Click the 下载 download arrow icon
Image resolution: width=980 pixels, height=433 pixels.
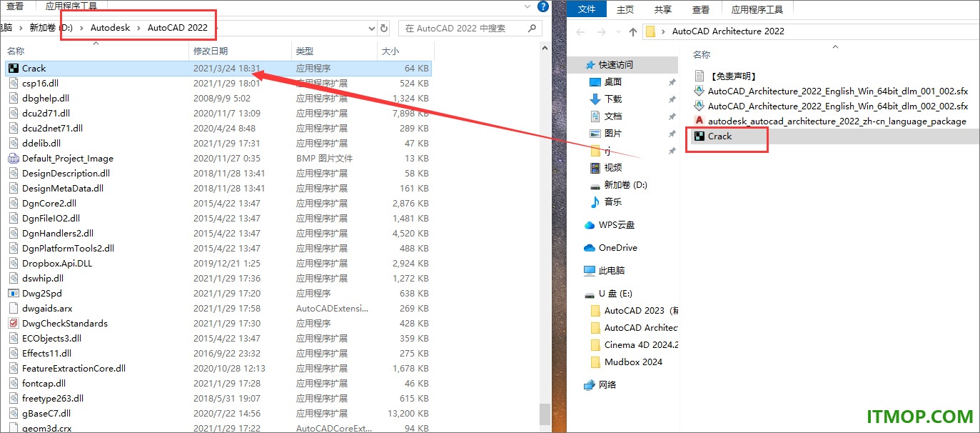click(595, 99)
